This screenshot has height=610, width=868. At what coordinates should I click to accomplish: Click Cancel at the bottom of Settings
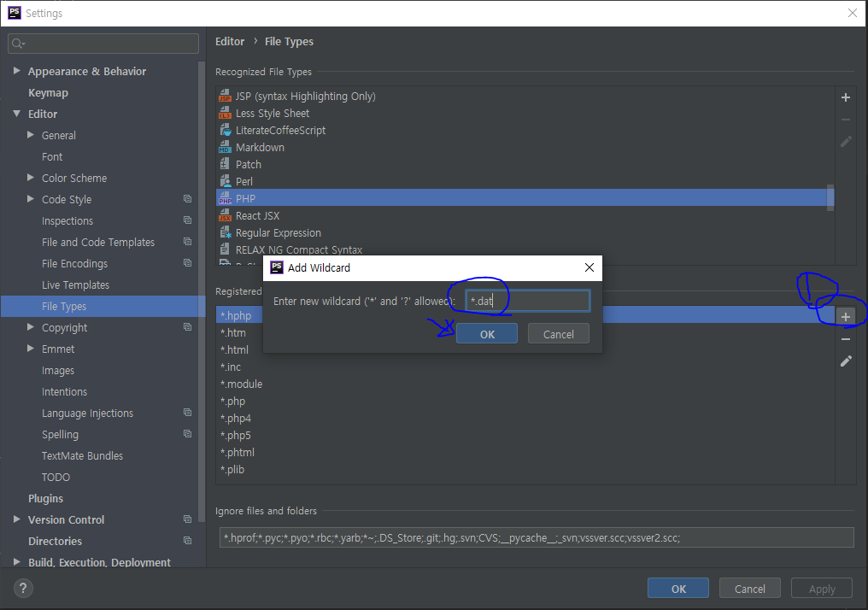click(x=749, y=589)
